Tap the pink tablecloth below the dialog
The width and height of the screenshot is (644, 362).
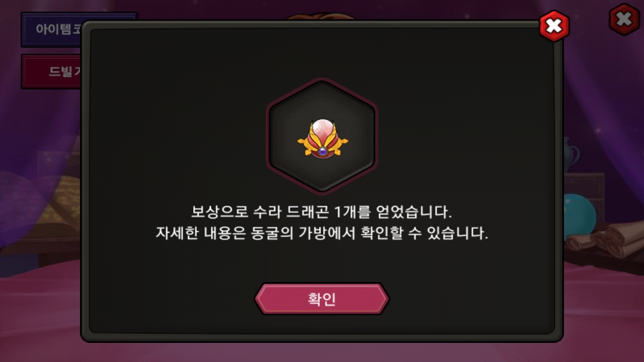point(322,352)
